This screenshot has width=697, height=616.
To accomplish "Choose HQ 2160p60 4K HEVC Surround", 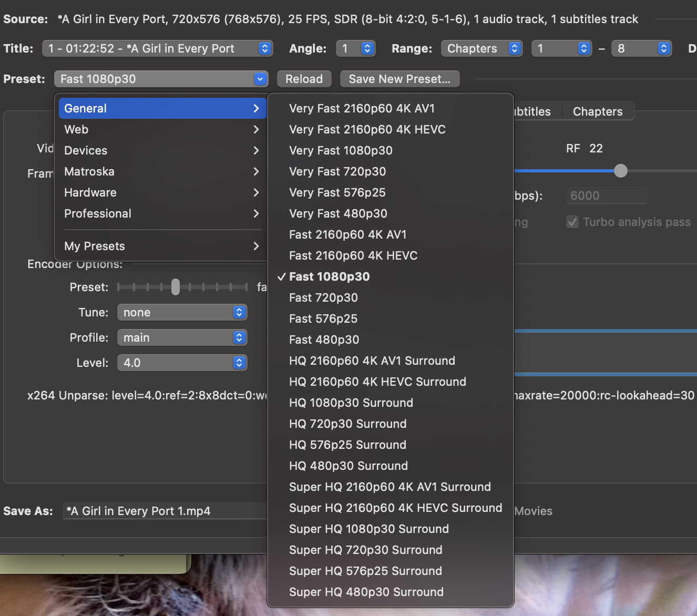I will pyautogui.click(x=391, y=382).
